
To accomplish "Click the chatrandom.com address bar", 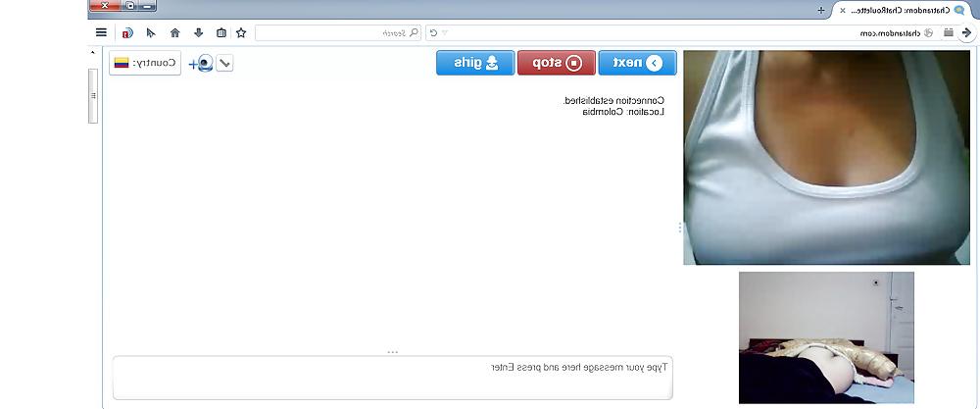I will coord(691,32).
